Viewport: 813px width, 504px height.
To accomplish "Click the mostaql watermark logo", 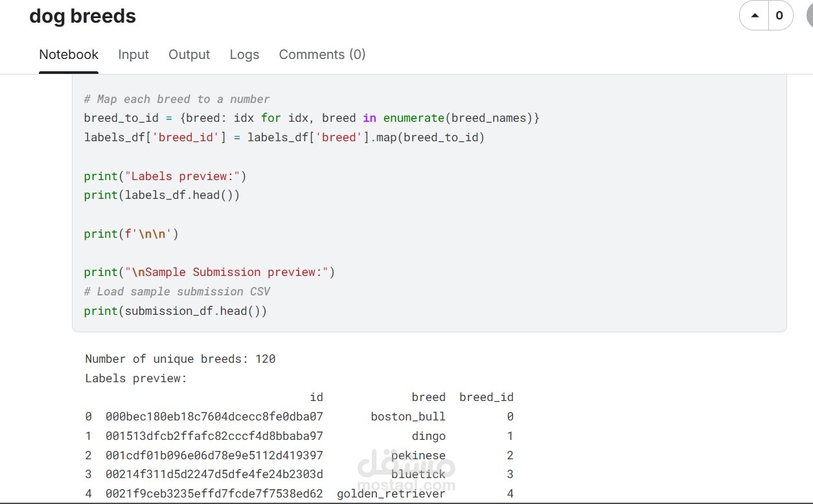I will pos(406,472).
